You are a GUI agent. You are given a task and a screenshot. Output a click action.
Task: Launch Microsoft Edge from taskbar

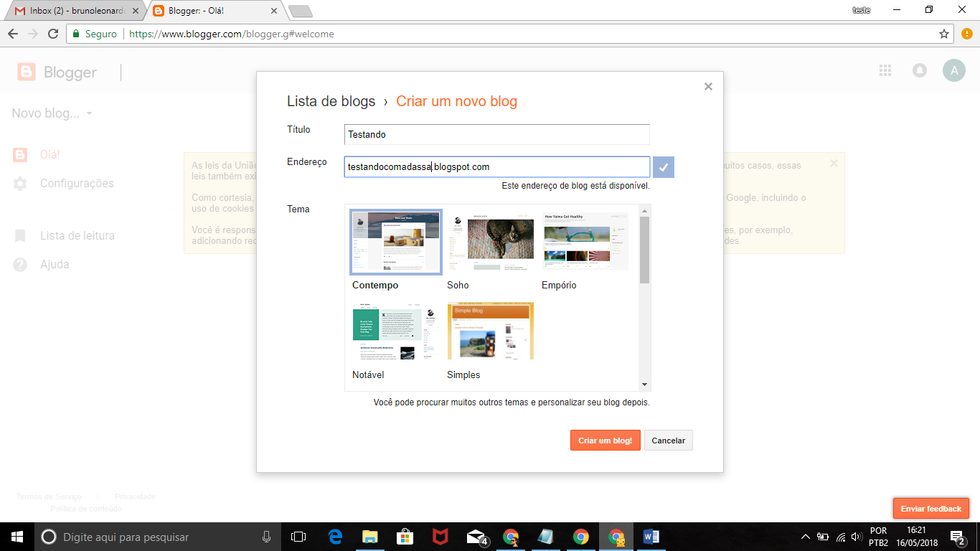[335, 537]
